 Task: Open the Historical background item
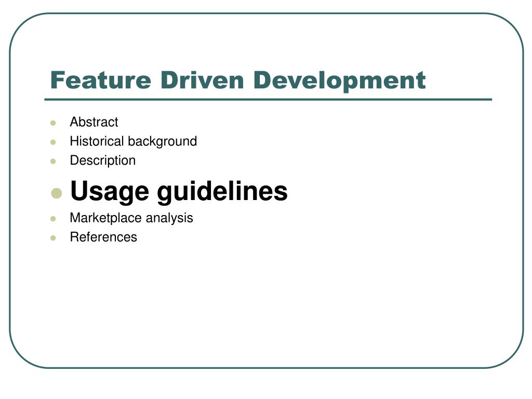[134, 141]
